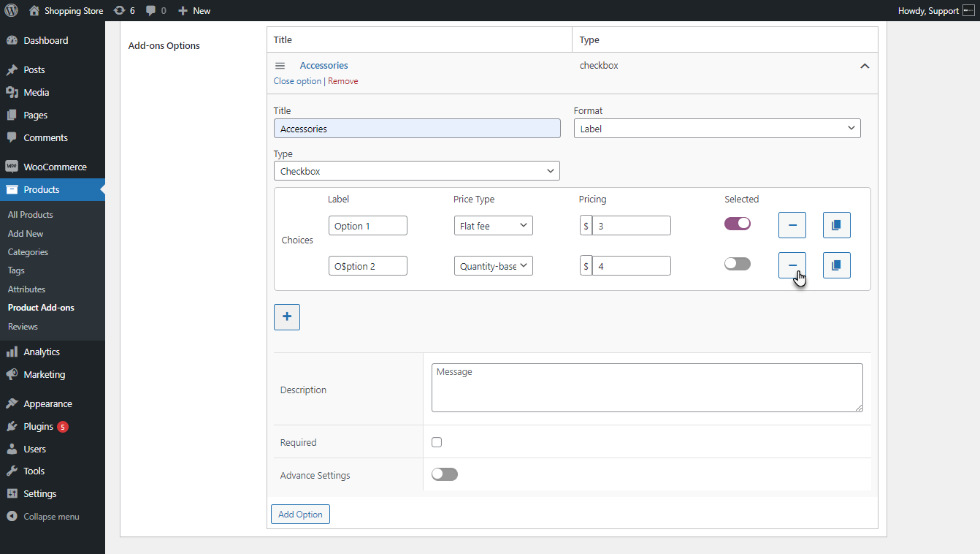Viewport: 980px width, 554px height.
Task: Click the pricing field with value 3
Action: pos(632,226)
